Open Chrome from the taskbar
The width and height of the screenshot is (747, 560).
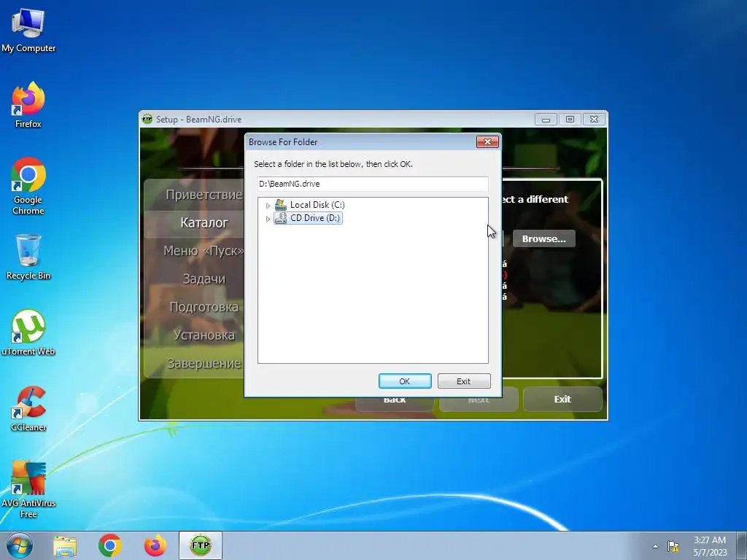click(110, 545)
